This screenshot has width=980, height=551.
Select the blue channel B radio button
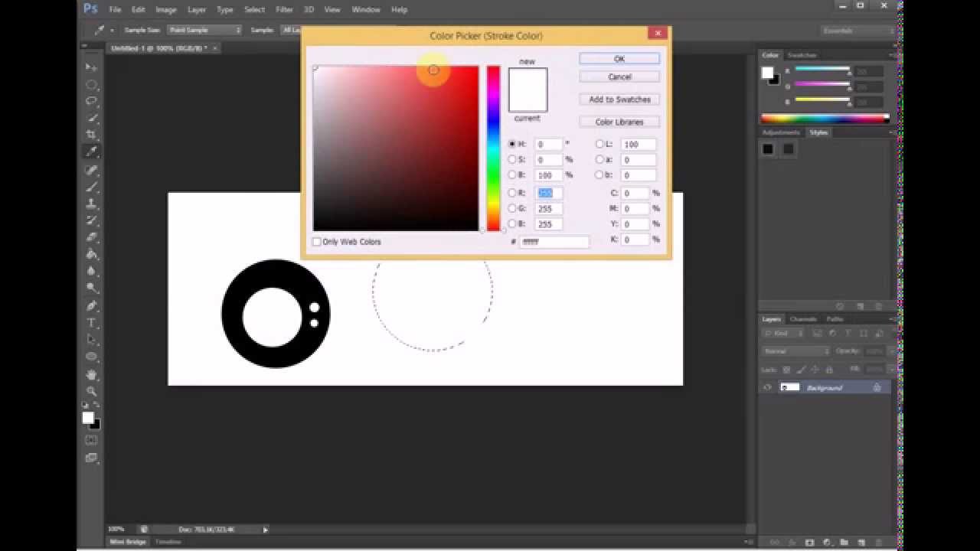pos(512,223)
